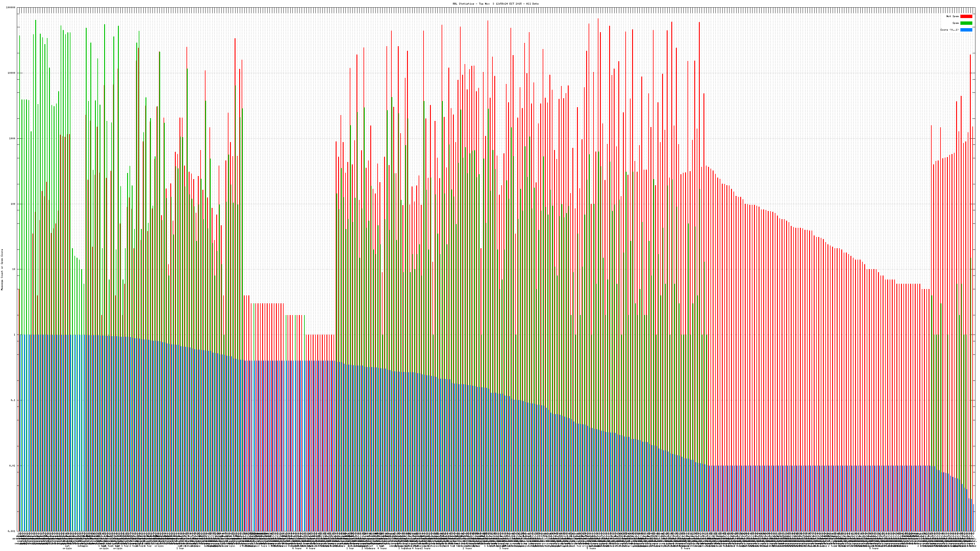Select the "Not Spam" legend label
The image size is (980, 551).
953,16
